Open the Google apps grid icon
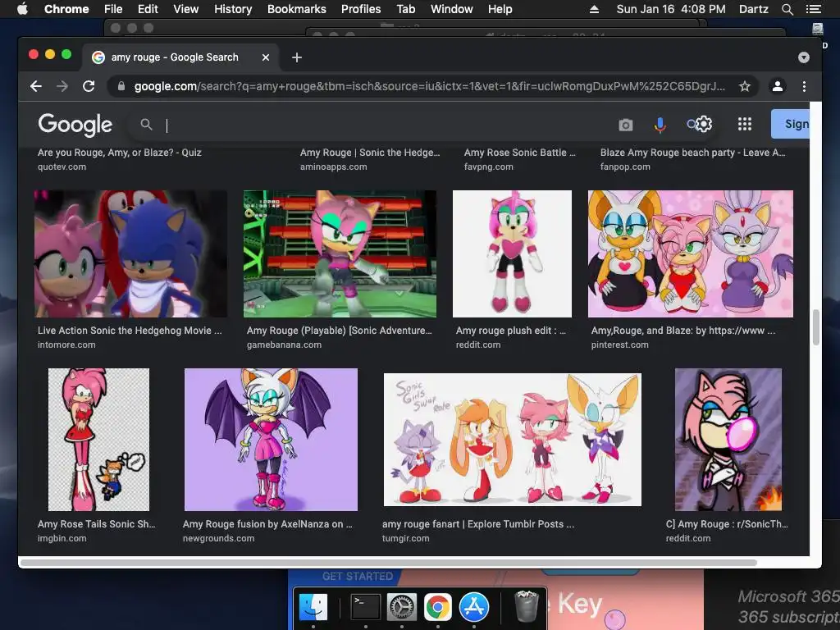This screenshot has width=840, height=630. point(745,125)
